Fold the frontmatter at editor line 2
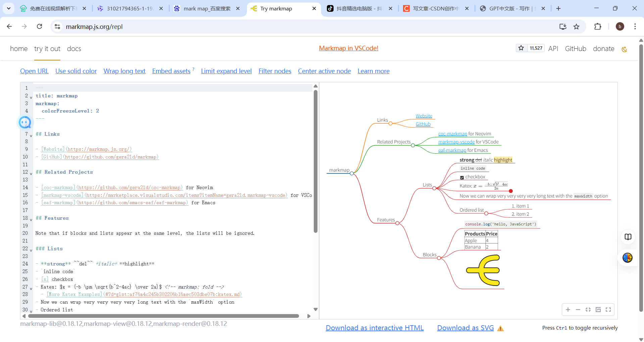 pyautogui.click(x=31, y=97)
